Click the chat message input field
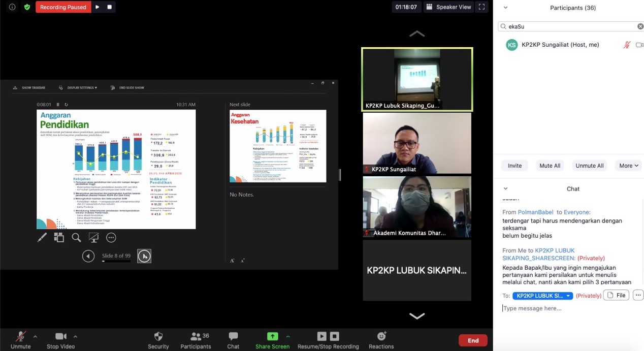The height and width of the screenshot is (351, 644). (569, 308)
